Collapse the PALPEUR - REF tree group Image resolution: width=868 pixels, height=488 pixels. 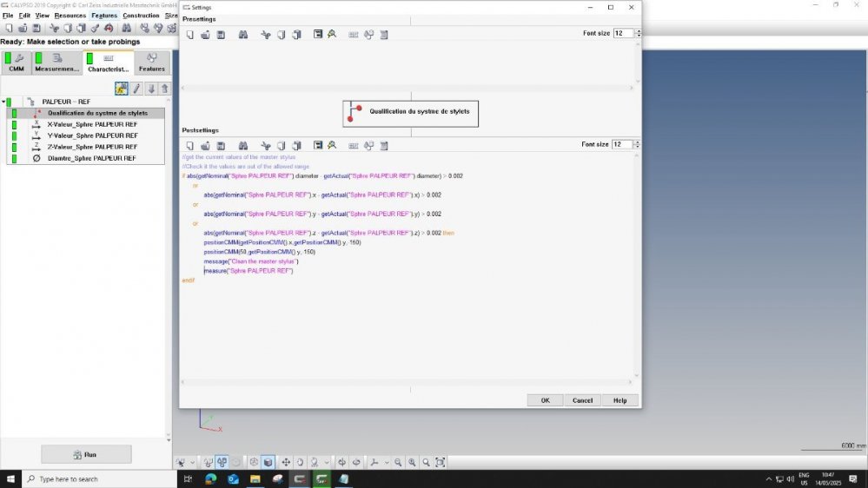point(3,102)
